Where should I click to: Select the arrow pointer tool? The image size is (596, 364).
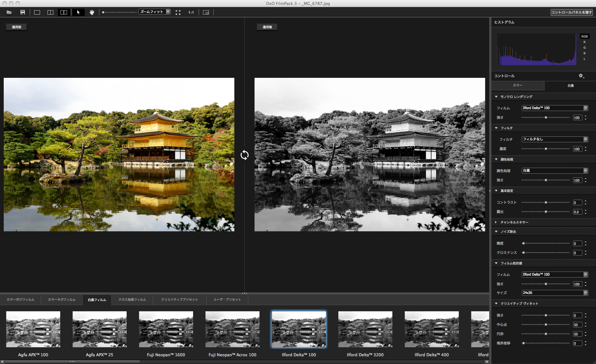78,12
